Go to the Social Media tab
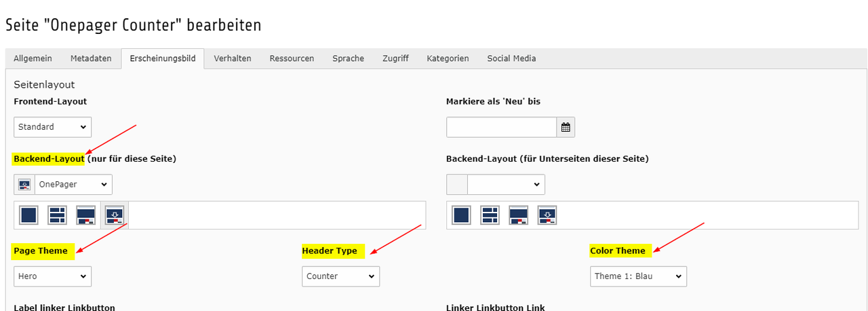868x311 pixels. pos(511,58)
